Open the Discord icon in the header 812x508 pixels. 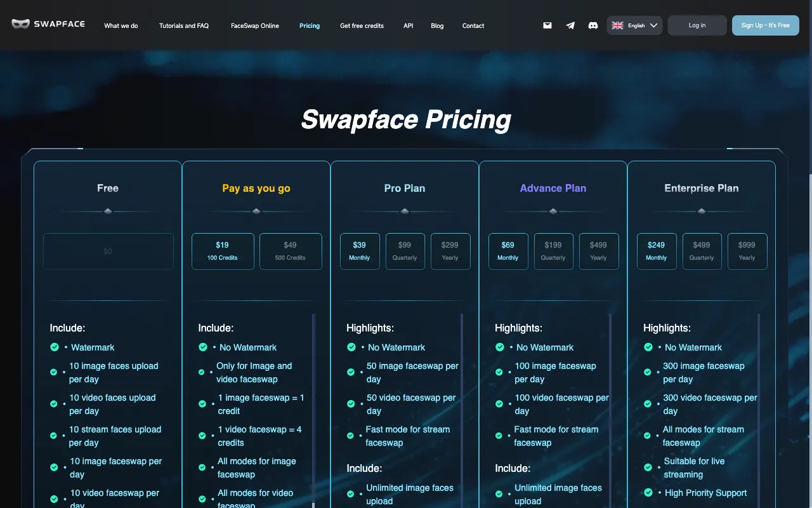(x=593, y=25)
